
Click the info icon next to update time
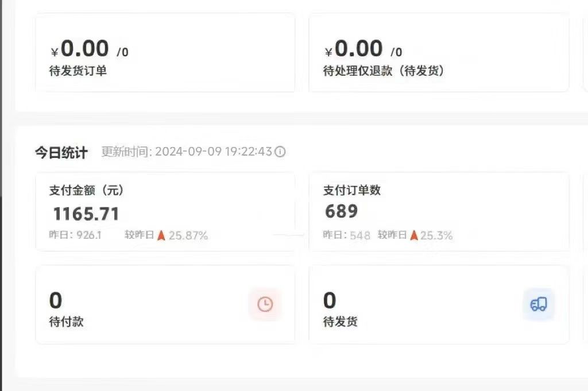click(280, 152)
